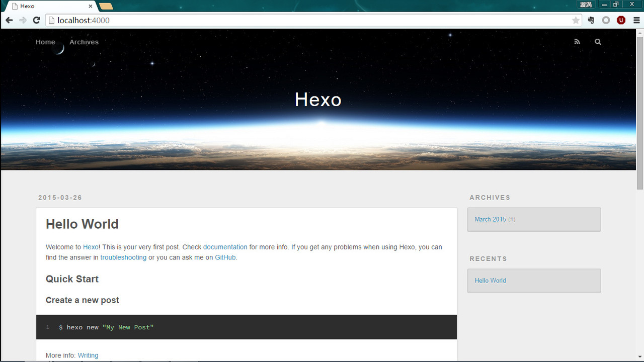Open the troubleshooting link
The image size is (644, 362).
click(123, 257)
